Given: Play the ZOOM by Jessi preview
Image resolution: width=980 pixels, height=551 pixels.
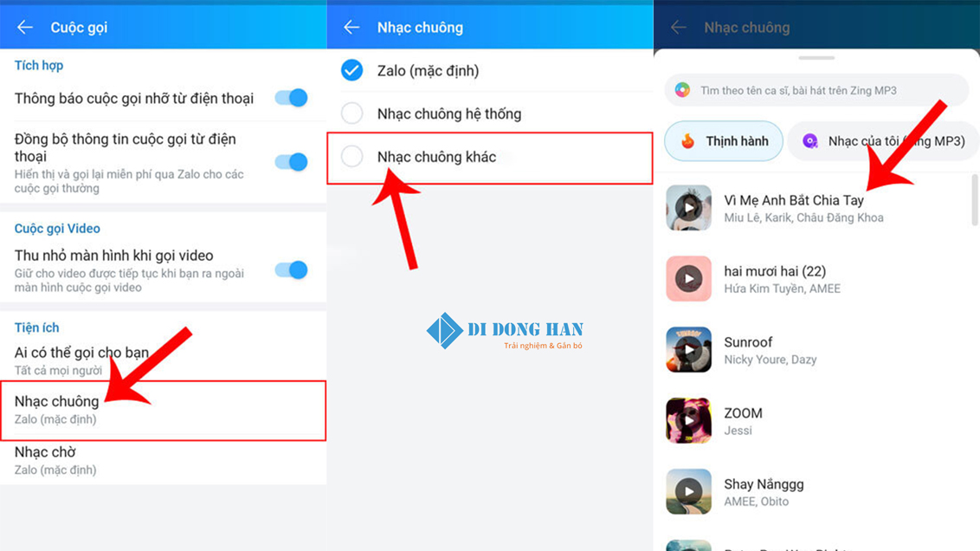Looking at the screenshot, I should [688, 421].
